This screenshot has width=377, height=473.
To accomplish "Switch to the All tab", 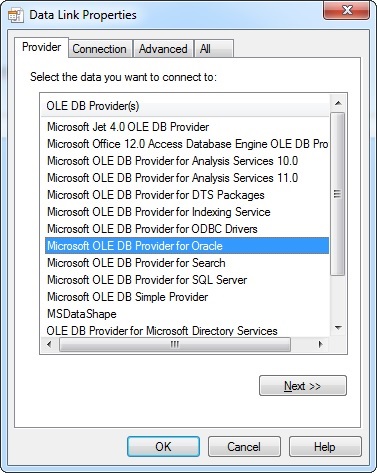I will tap(213, 49).
